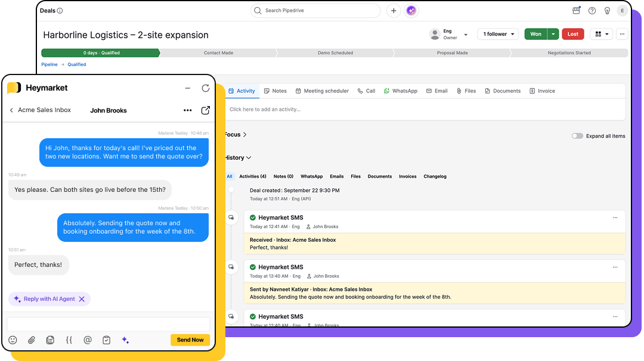Click the Deals info icon
Screen dimensions: 644x361
60,11
